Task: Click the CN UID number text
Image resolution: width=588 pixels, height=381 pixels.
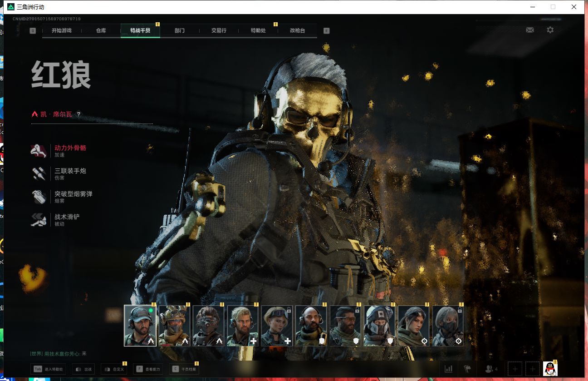Action: coord(47,19)
